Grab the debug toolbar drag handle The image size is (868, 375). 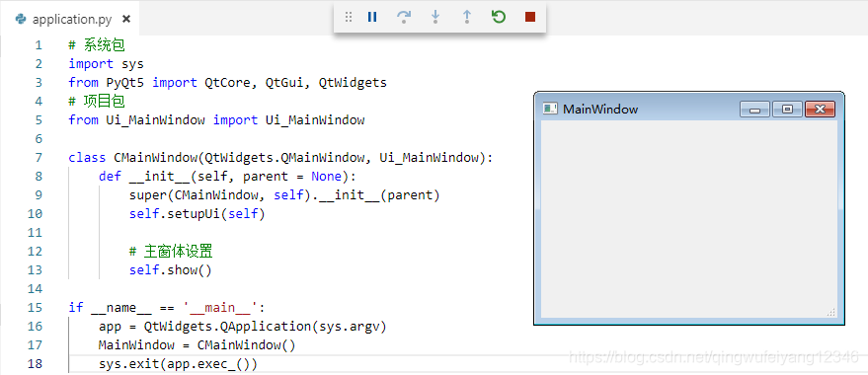[x=349, y=17]
